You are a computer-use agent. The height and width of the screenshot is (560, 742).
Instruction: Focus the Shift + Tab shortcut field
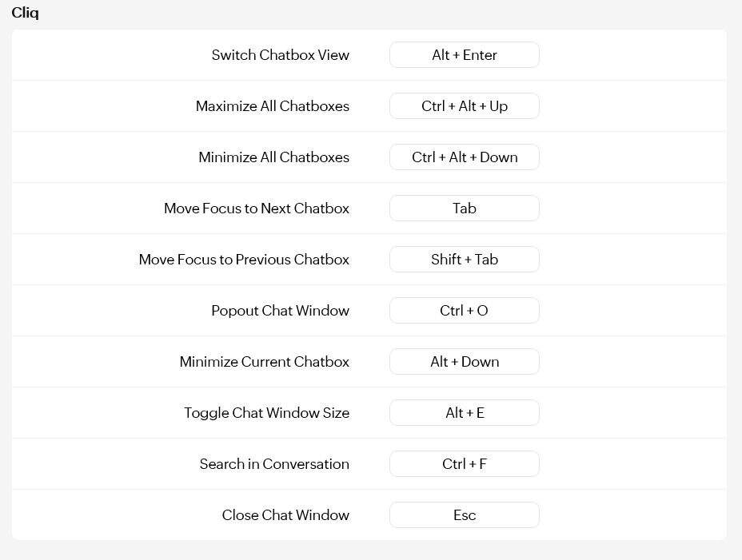pyautogui.click(x=464, y=260)
